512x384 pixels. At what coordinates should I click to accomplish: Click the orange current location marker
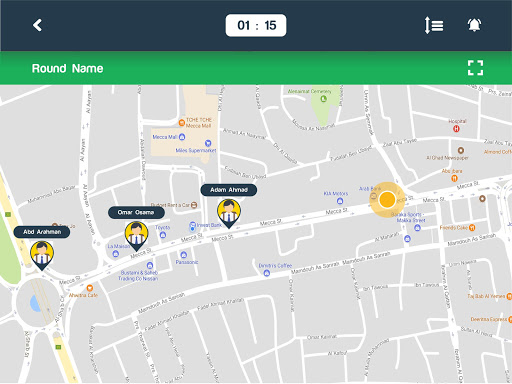pos(387,199)
